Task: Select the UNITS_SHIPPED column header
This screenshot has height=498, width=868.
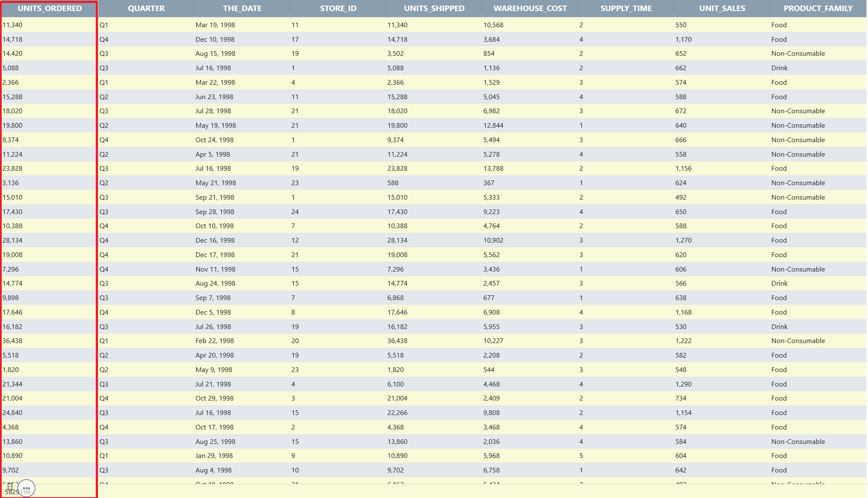Action: 434,9
